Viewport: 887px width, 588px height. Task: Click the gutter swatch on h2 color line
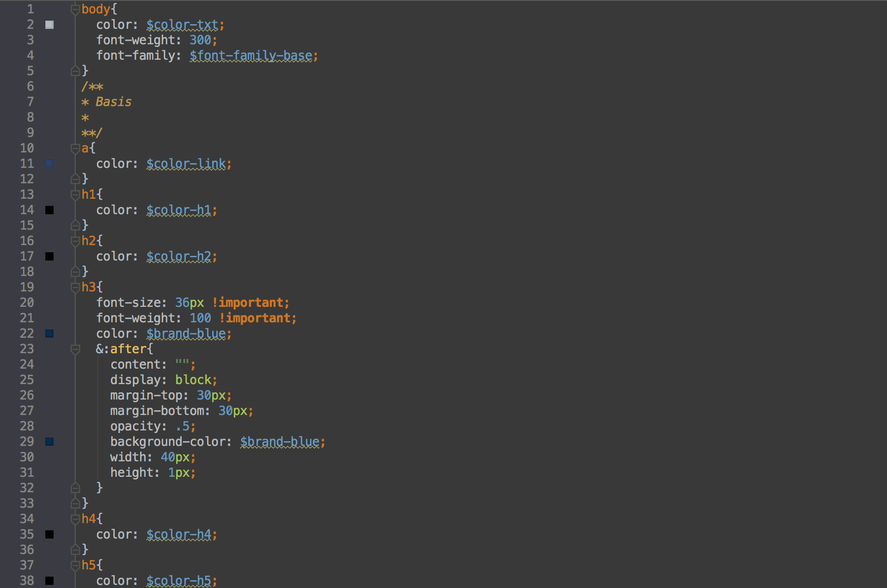pos(49,256)
